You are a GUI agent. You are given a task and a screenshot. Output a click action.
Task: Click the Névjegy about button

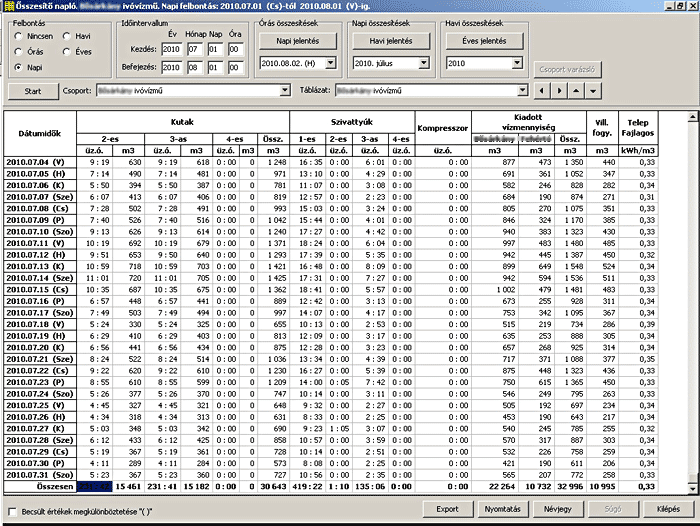tap(558, 509)
